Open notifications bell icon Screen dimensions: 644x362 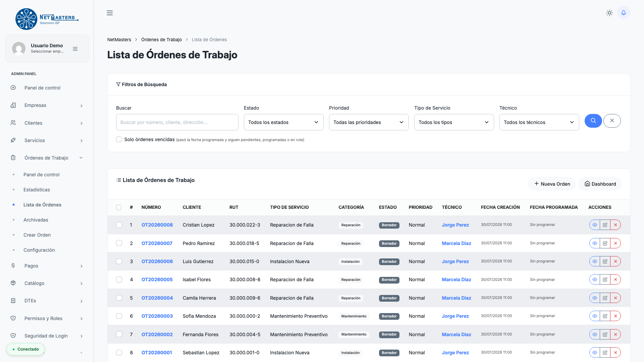click(624, 13)
